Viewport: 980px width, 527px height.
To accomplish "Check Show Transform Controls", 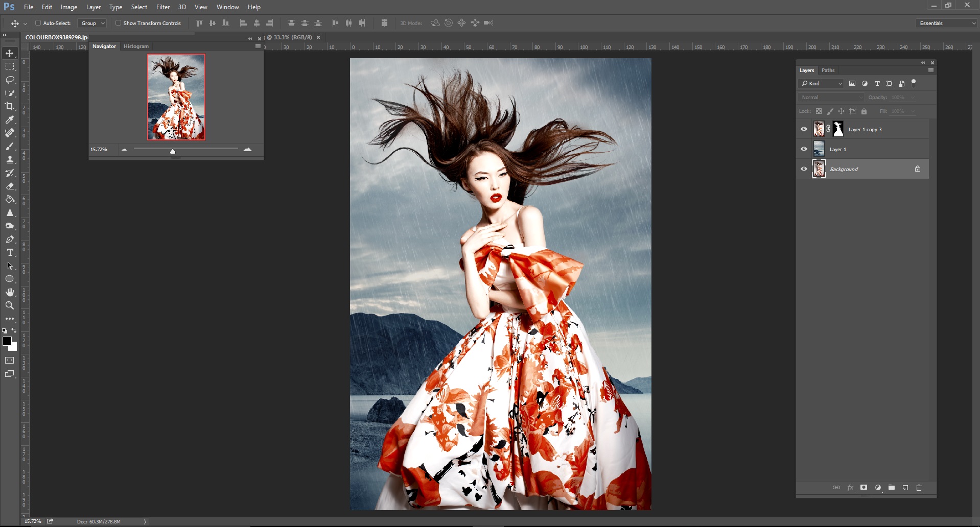I will pos(118,23).
